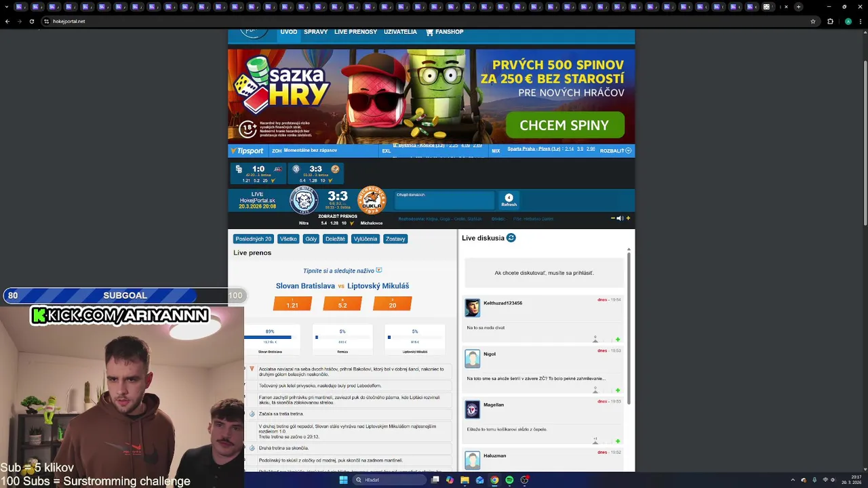Filter commentary by Vylúčenia

point(366,239)
